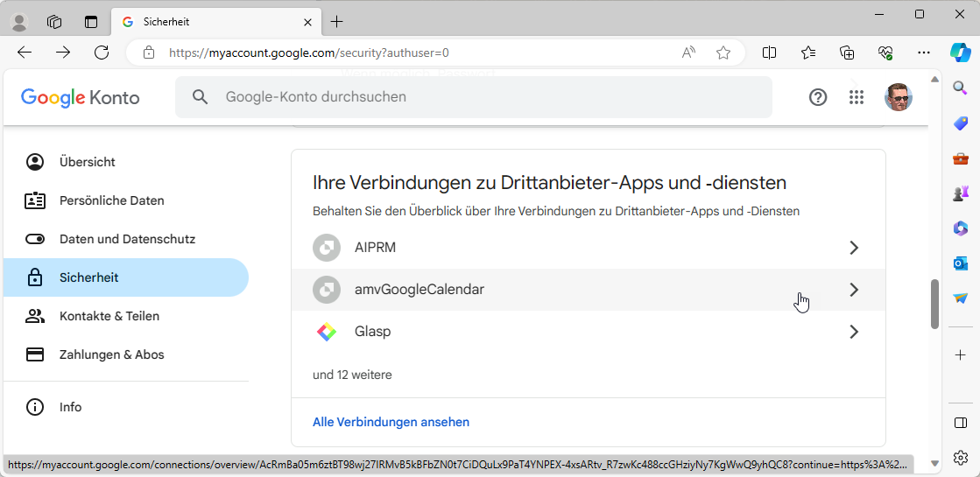The image size is (980, 477).
Task: Toggle the vertical tabs icon
Action: point(91,22)
